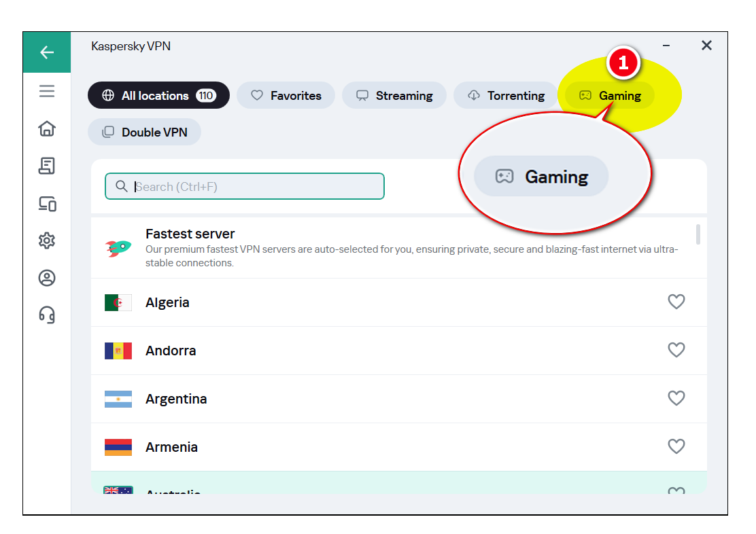Favorite Andorra using its heart icon
Screen dimensions: 756x534
coord(676,350)
